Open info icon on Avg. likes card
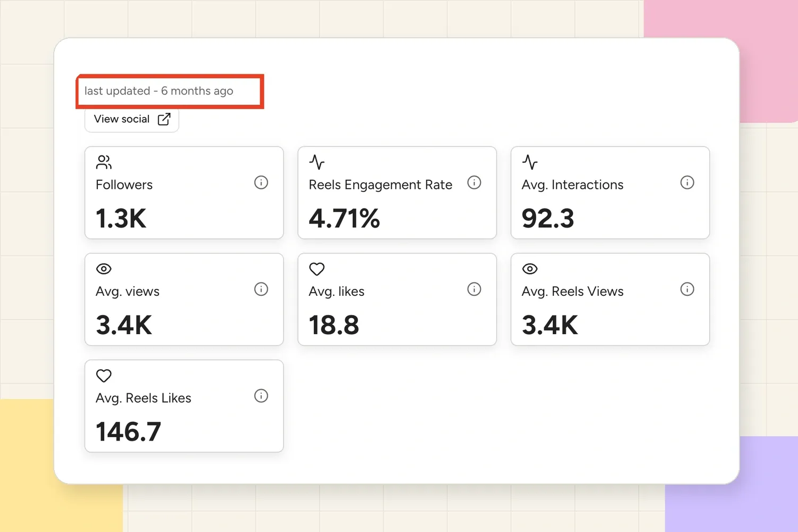798x532 pixels. click(x=474, y=289)
